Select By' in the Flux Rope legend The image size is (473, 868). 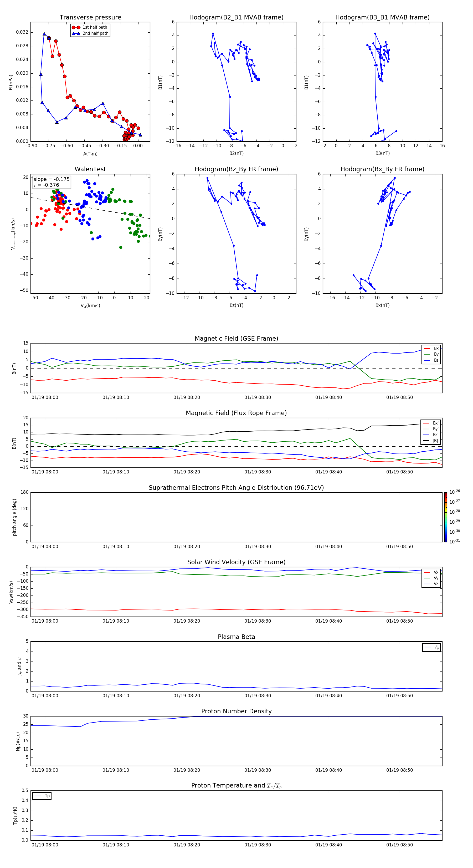coord(431,429)
